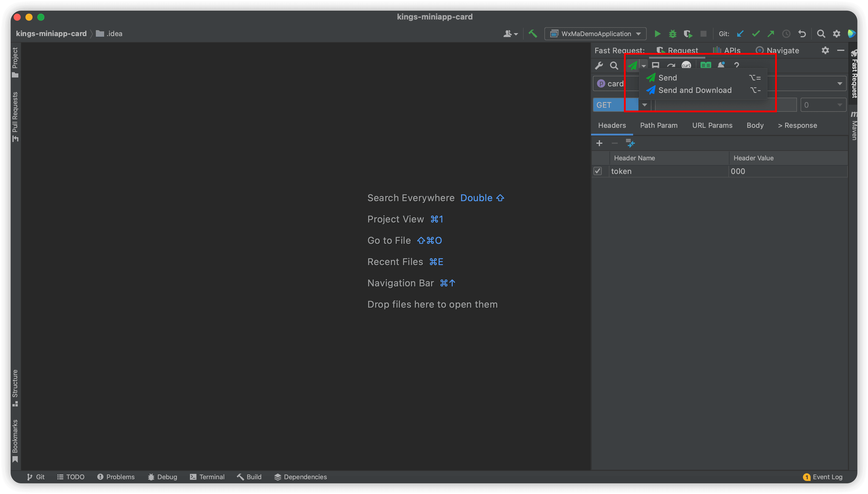Open the Event Log button
The width and height of the screenshot is (868, 494).
[823, 477]
